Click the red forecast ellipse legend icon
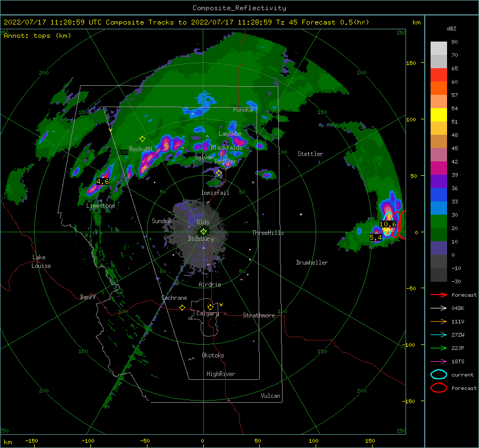Viewport: 479px width, 448px height. click(x=439, y=388)
